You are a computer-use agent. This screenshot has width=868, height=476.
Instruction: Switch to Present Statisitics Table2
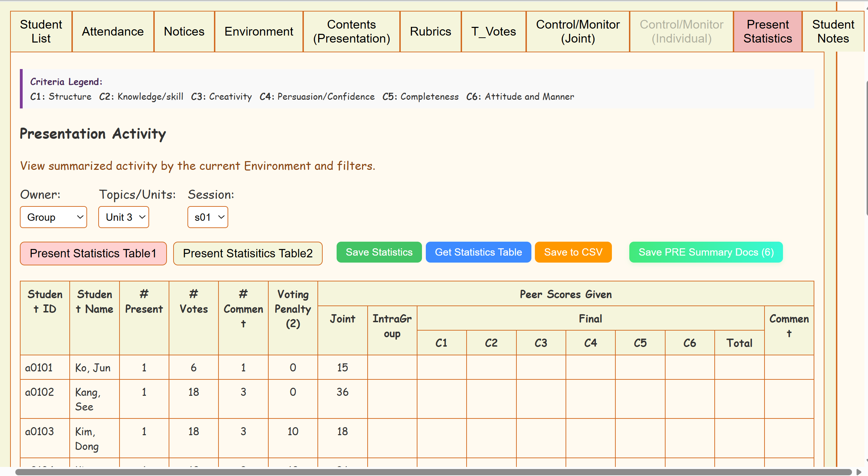click(x=248, y=253)
